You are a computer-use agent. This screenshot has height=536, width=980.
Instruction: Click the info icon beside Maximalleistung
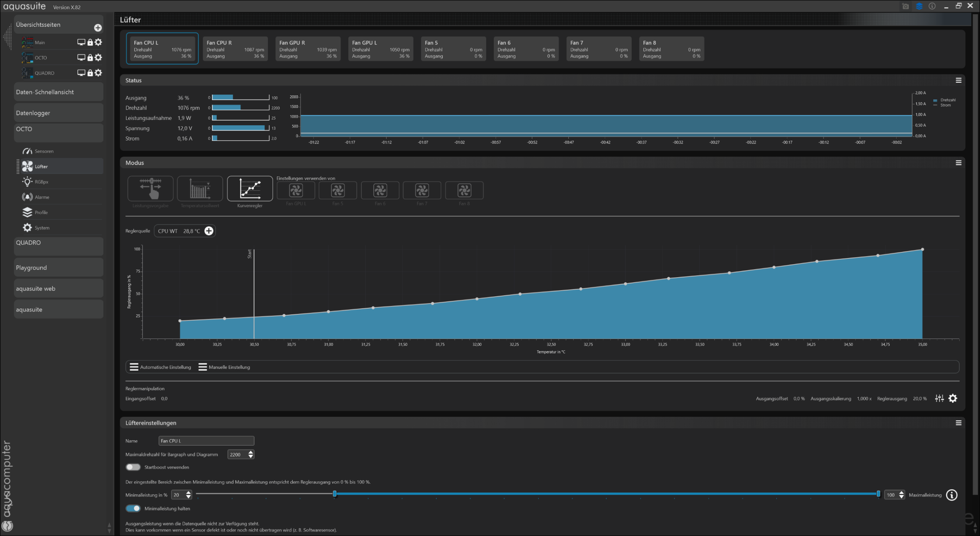[x=951, y=495]
